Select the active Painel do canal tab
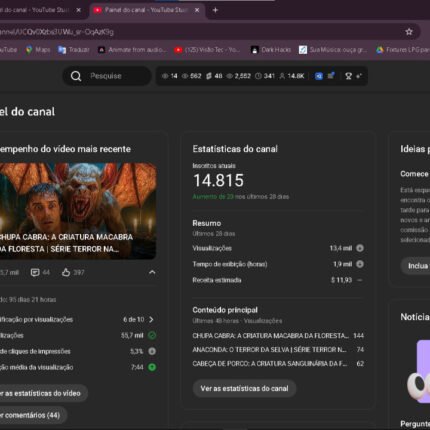430x430 pixels. (147, 10)
